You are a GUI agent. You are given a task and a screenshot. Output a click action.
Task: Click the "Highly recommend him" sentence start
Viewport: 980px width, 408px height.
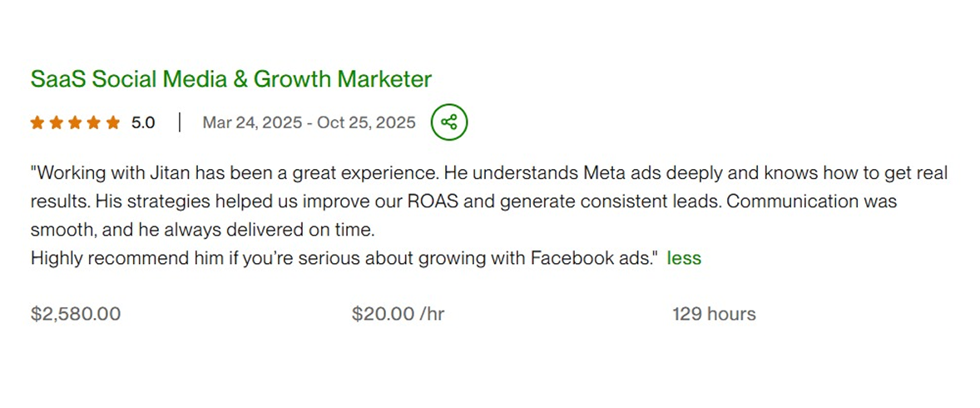(113, 258)
